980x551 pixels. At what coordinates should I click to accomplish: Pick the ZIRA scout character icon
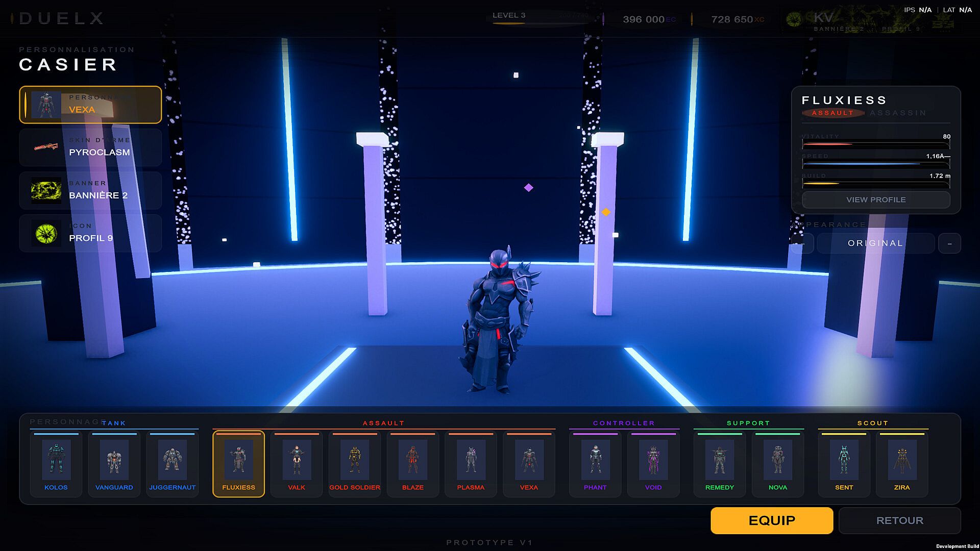pos(902,463)
